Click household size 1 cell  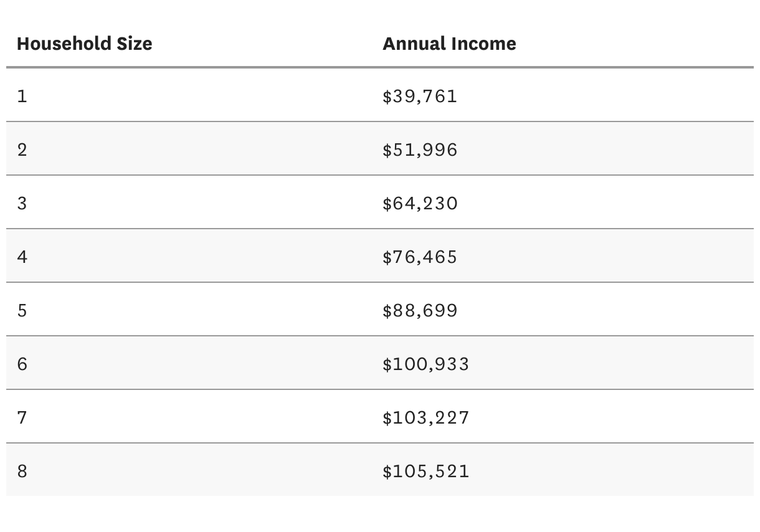(x=22, y=96)
